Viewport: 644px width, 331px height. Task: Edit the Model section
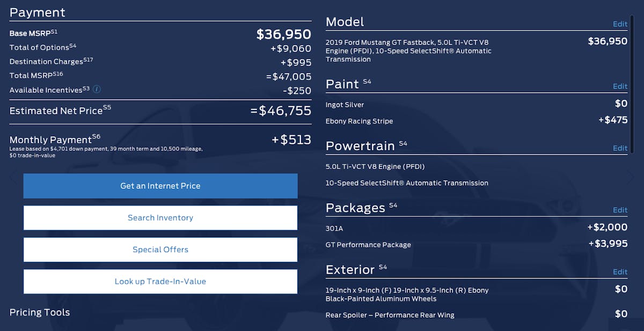click(x=620, y=24)
